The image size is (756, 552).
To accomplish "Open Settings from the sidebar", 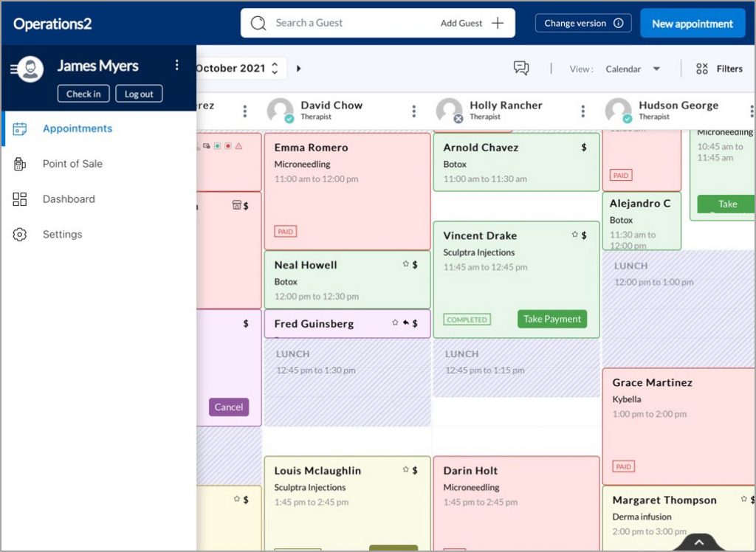I will [x=62, y=234].
